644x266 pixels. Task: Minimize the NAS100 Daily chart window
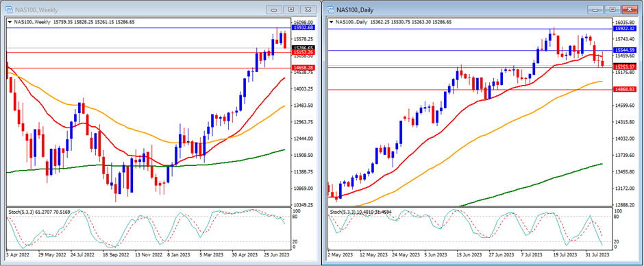pos(595,10)
